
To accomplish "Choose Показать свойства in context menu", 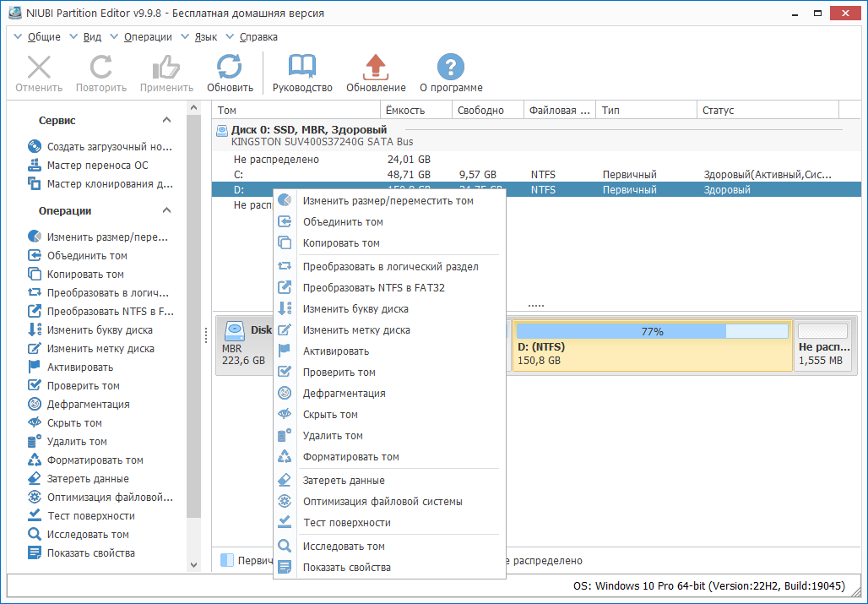I will click(390, 567).
